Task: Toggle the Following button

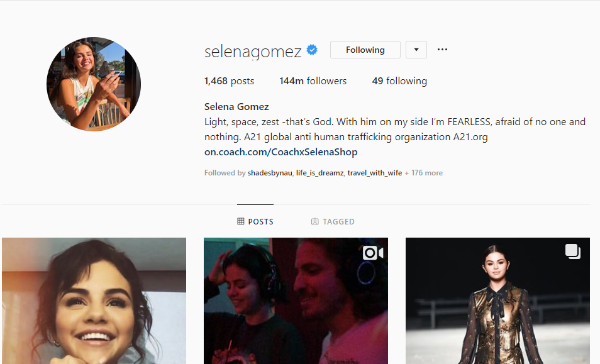Action: (x=365, y=50)
